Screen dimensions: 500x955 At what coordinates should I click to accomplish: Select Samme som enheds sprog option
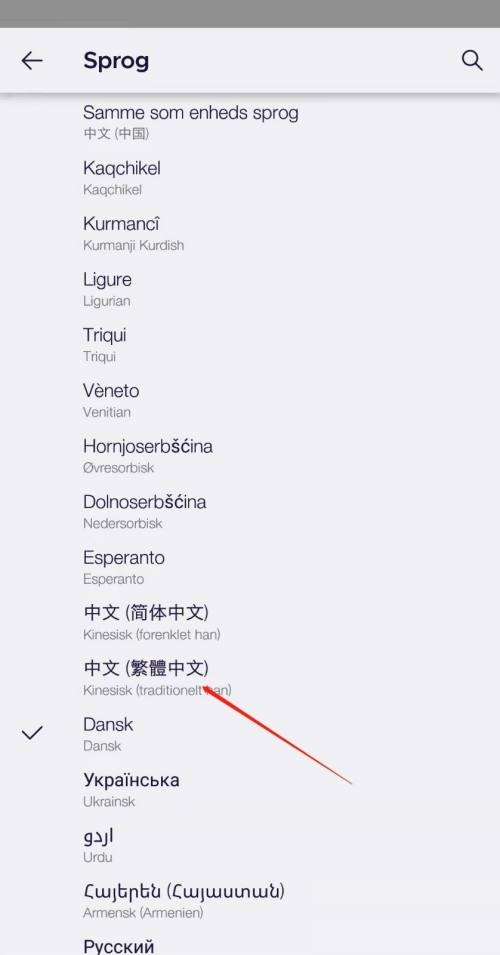250,122
